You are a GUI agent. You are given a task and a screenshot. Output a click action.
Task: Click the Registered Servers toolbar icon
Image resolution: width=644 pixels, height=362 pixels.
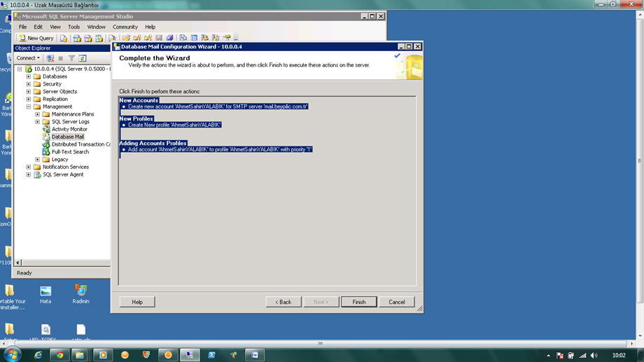(x=183, y=39)
